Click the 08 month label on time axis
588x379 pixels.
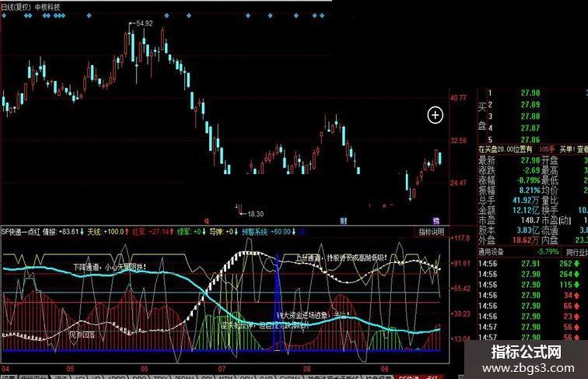pyautogui.click(x=307, y=369)
